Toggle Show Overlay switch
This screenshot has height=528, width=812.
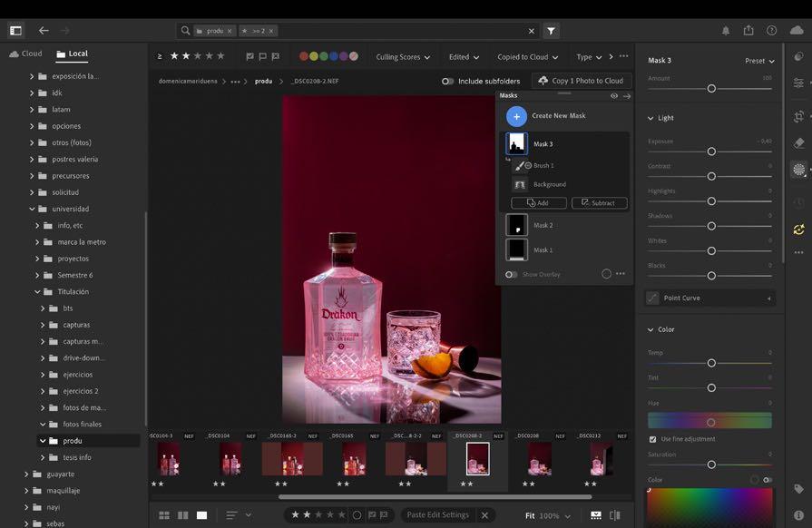511,274
